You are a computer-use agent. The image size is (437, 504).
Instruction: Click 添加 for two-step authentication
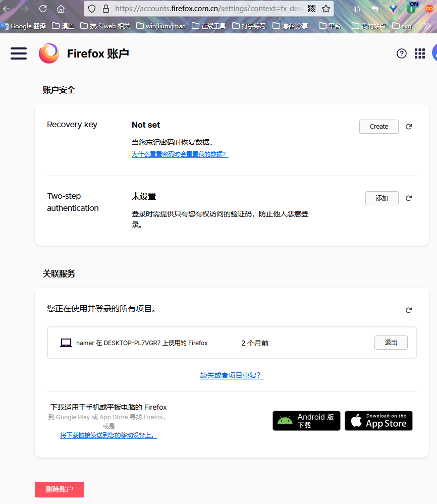(381, 198)
